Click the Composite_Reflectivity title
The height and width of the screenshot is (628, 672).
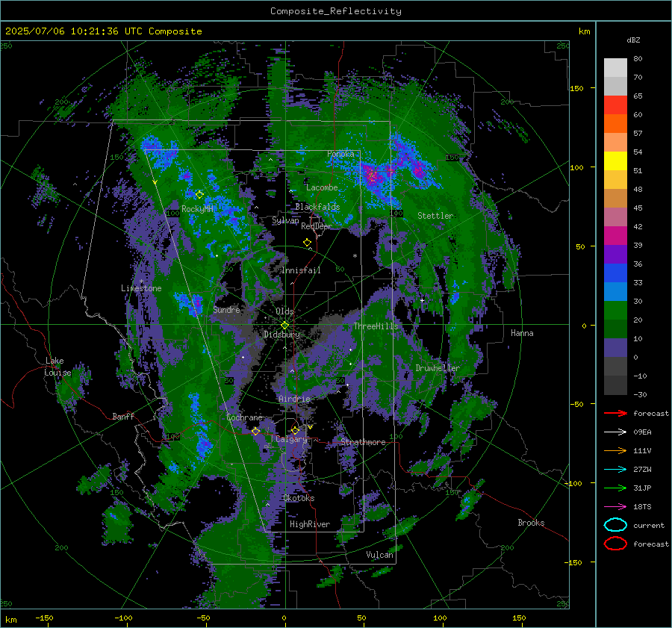click(336, 11)
